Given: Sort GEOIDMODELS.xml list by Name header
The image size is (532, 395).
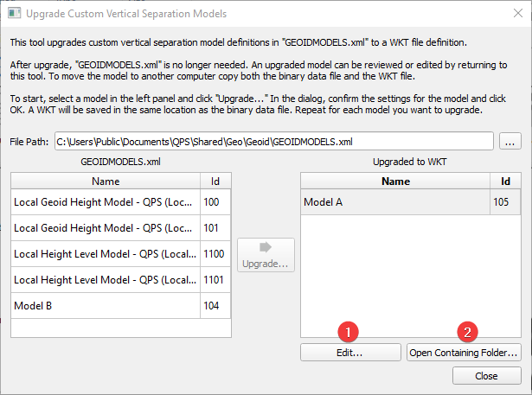Looking at the screenshot, I should tap(105, 180).
